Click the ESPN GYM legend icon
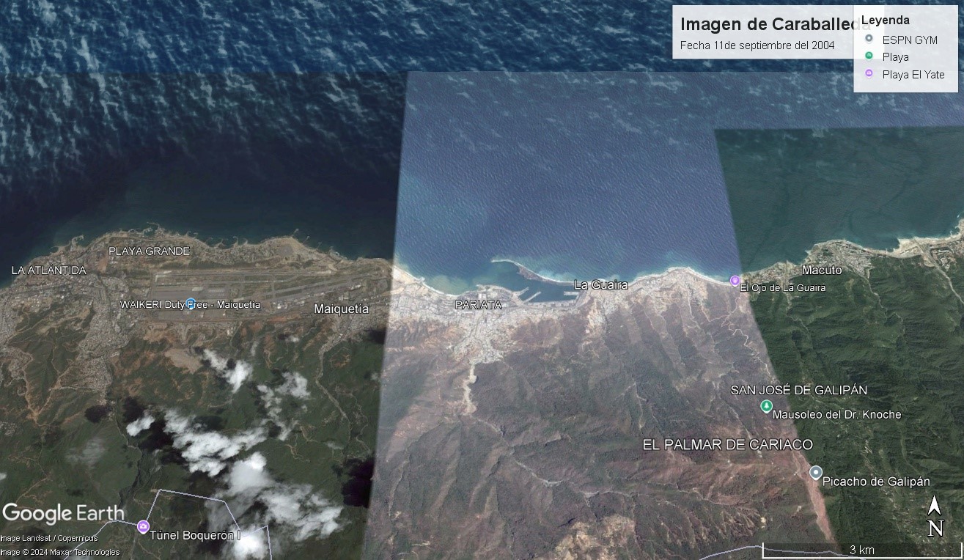Screen dimensions: 964x560 point(869,40)
